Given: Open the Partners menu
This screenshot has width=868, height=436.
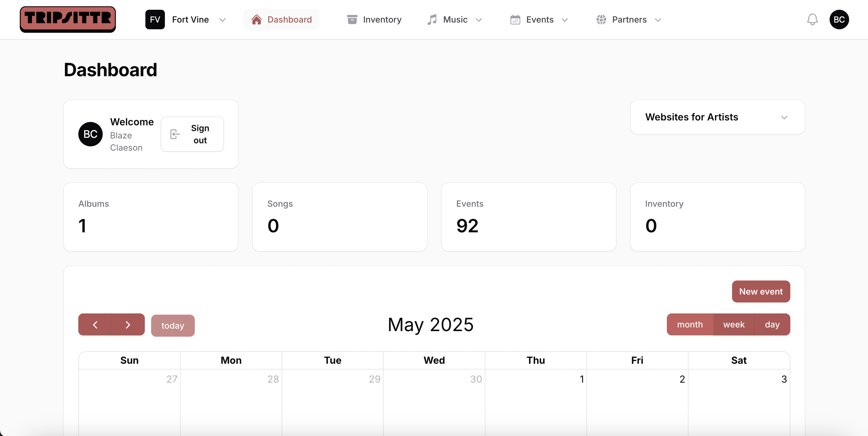Looking at the screenshot, I should (x=628, y=20).
